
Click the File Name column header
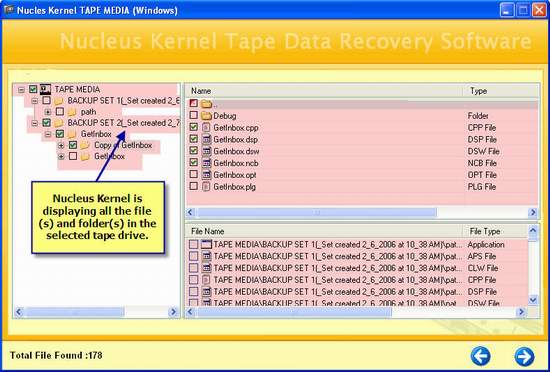324,231
